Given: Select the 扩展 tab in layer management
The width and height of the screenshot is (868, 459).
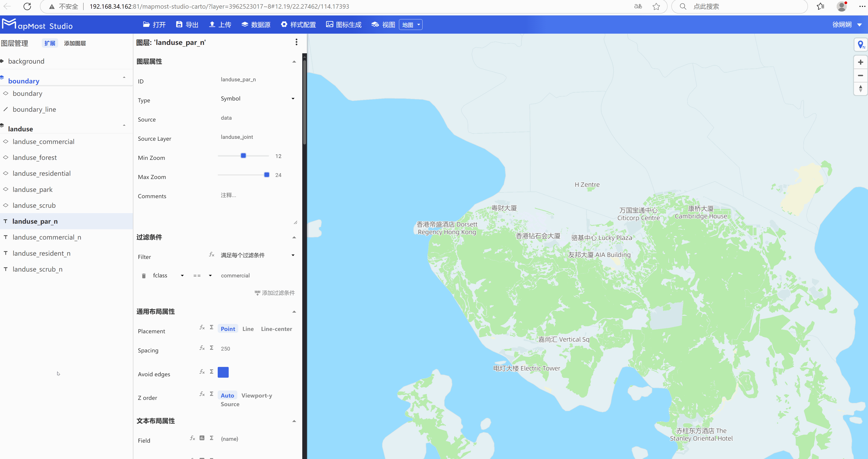Looking at the screenshot, I should [x=50, y=43].
